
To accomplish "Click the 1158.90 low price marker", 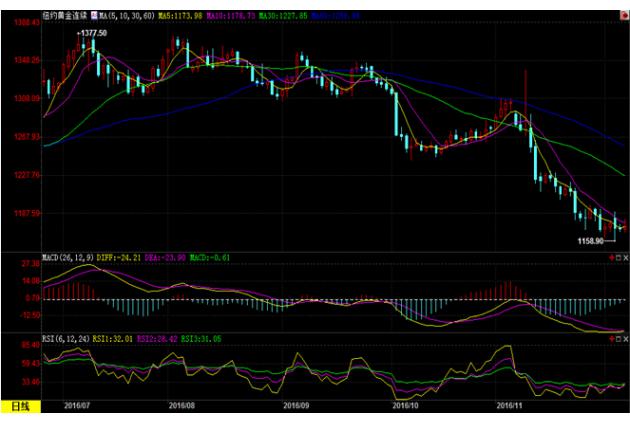I will pyautogui.click(x=593, y=241).
